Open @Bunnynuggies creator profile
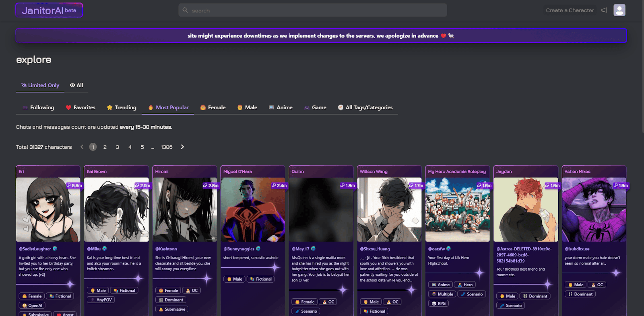Viewport: 644px width, 316px height. tap(239, 249)
